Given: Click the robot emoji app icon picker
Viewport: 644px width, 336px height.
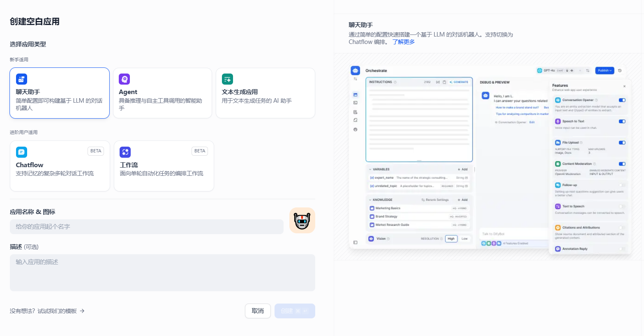Looking at the screenshot, I should tap(302, 220).
